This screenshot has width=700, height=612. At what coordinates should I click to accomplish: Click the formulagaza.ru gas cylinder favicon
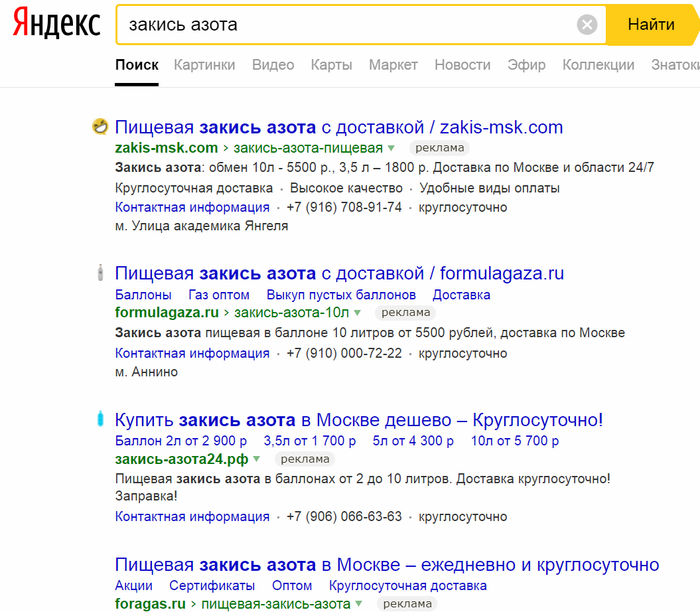tap(100, 273)
